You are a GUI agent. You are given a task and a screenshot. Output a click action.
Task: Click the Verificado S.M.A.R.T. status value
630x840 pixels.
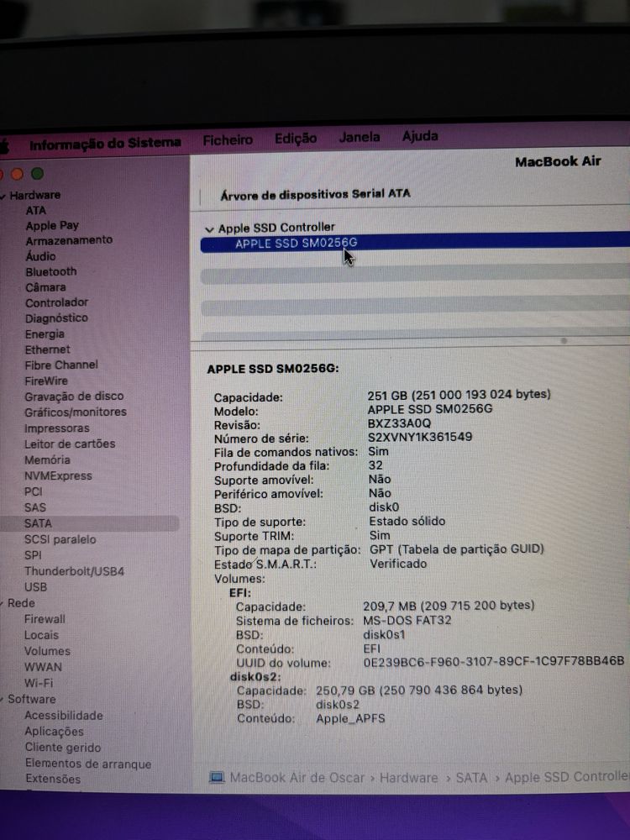click(398, 564)
